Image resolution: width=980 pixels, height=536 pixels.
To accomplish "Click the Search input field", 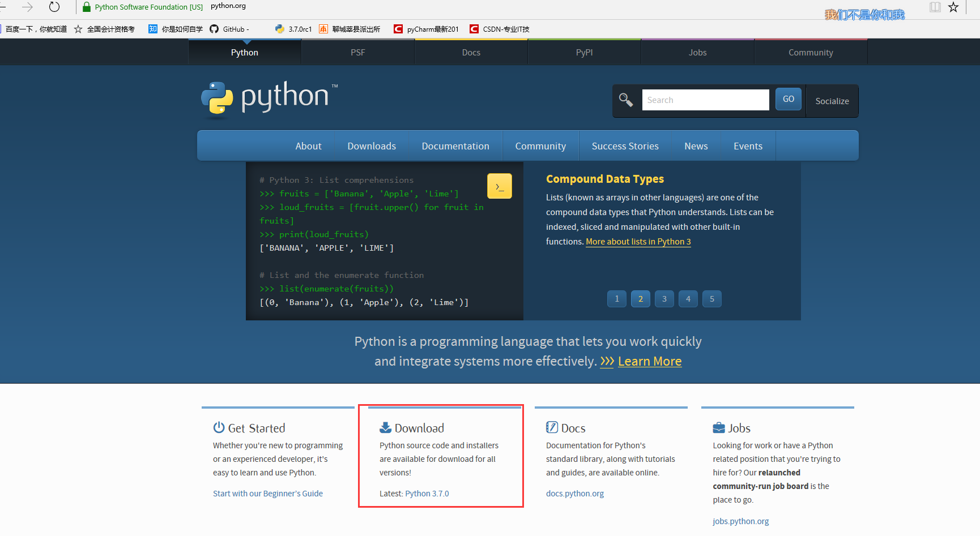I will (x=705, y=100).
